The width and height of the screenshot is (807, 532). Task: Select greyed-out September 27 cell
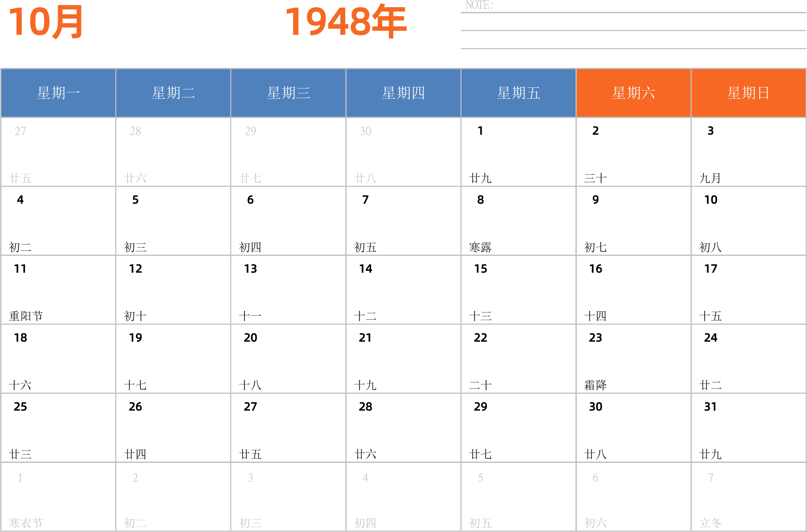click(58, 152)
